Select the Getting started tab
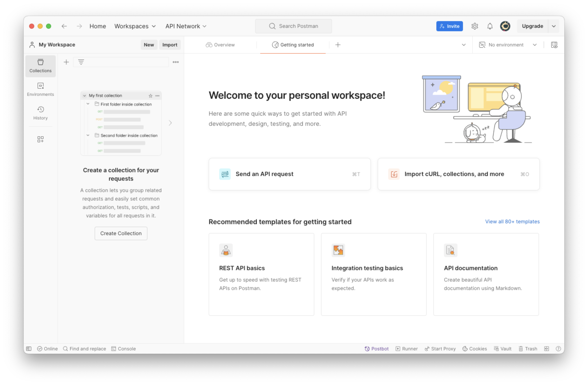The image size is (588, 385). tap(293, 45)
